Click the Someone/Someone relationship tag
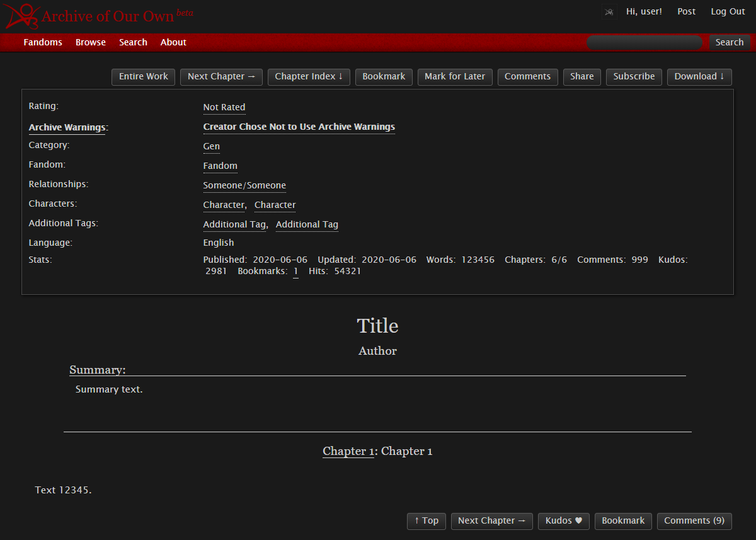Image resolution: width=756 pixels, height=540 pixels. [x=244, y=185]
